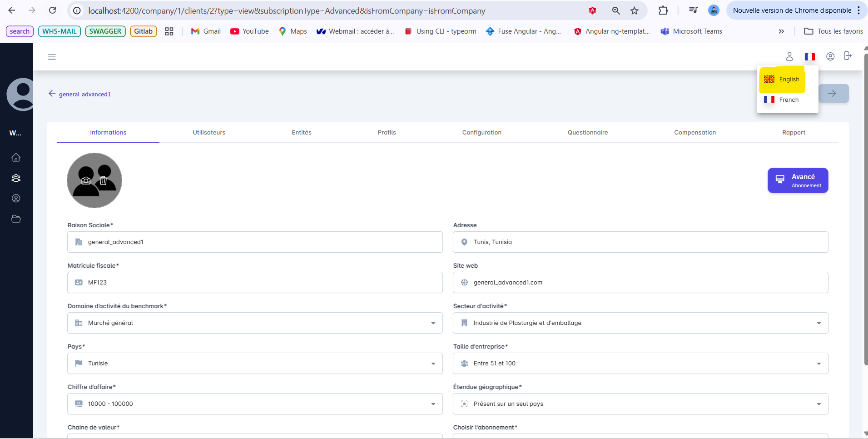Screen dimensions: 868x439
Task: Click the next arrow button
Action: pyautogui.click(x=833, y=94)
